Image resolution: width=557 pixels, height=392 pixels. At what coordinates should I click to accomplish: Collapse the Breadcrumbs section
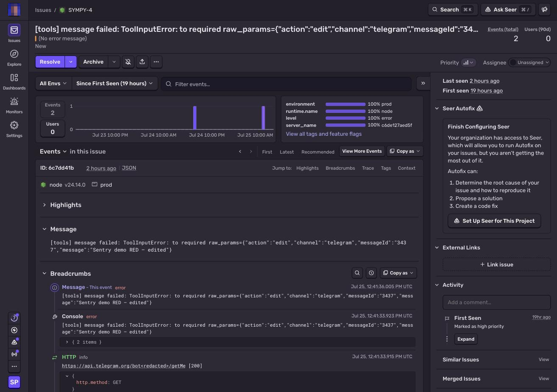tap(44, 274)
